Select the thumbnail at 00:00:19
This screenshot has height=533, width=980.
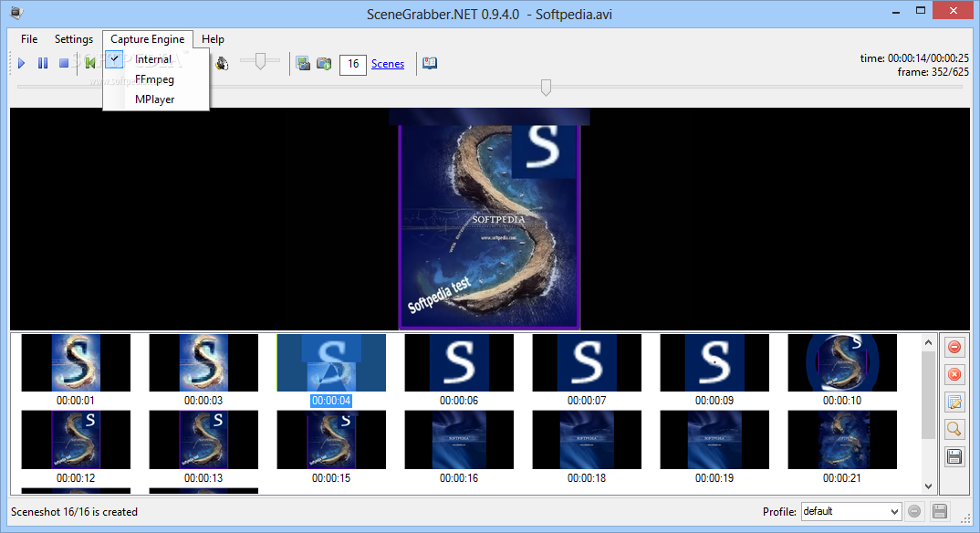pos(714,440)
